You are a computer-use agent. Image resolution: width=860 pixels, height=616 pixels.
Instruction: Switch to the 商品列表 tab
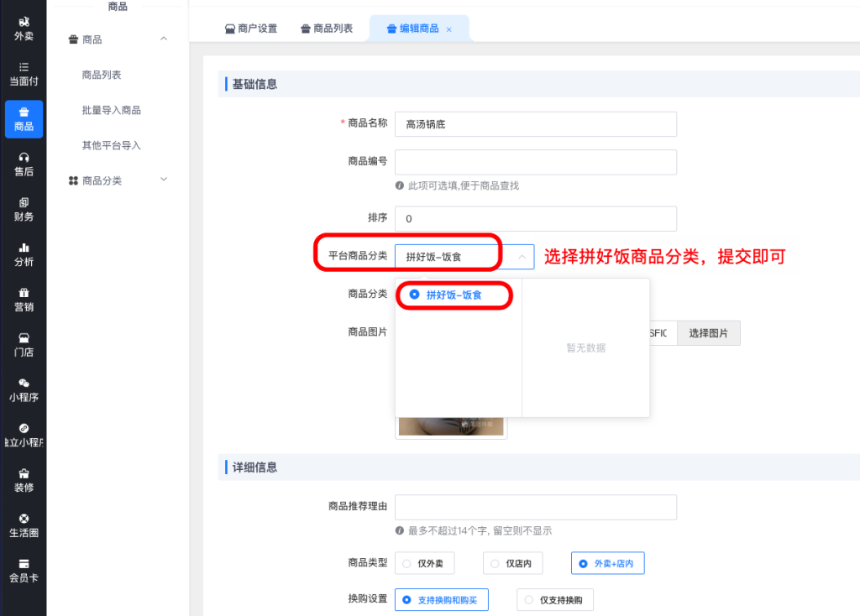[327, 29]
